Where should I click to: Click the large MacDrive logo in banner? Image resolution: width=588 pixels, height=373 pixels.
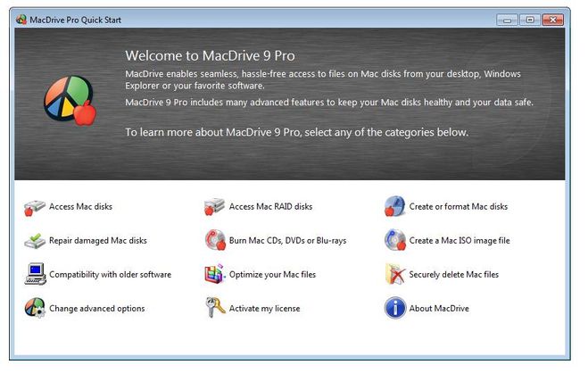click(70, 101)
